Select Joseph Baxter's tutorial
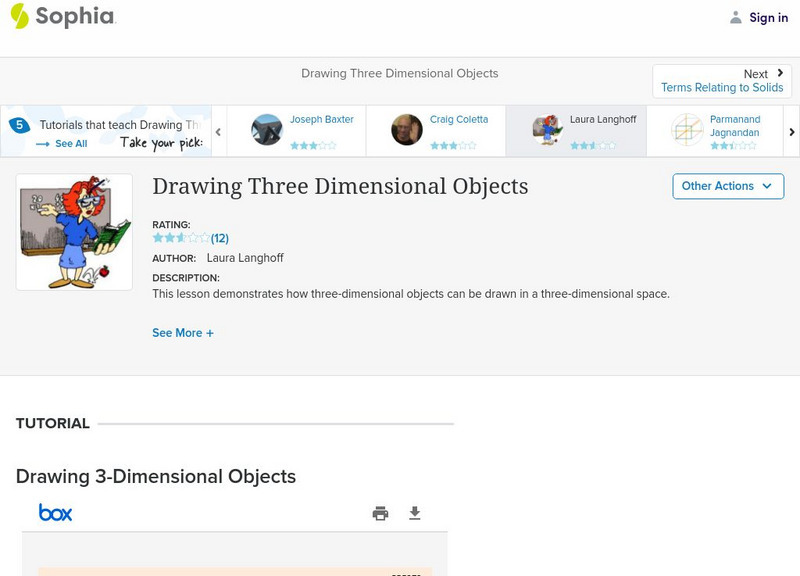 [x=296, y=131]
